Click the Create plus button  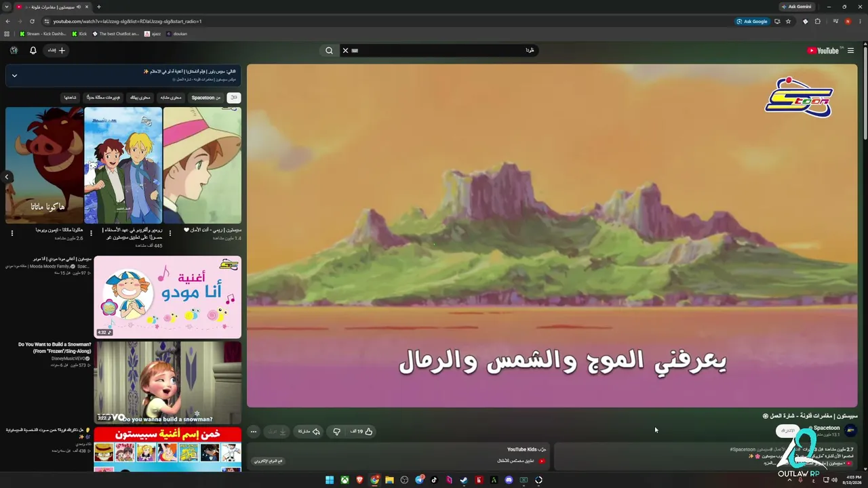[x=57, y=50]
